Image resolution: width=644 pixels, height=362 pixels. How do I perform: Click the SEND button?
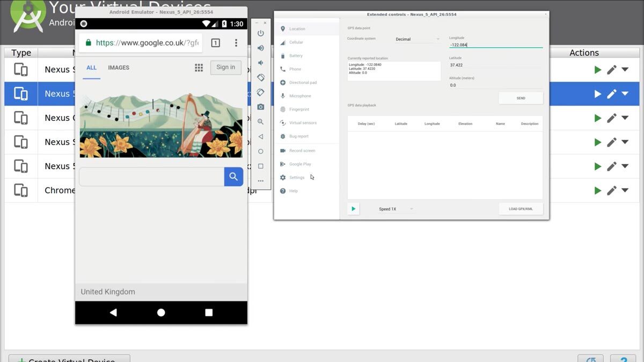coord(521,98)
